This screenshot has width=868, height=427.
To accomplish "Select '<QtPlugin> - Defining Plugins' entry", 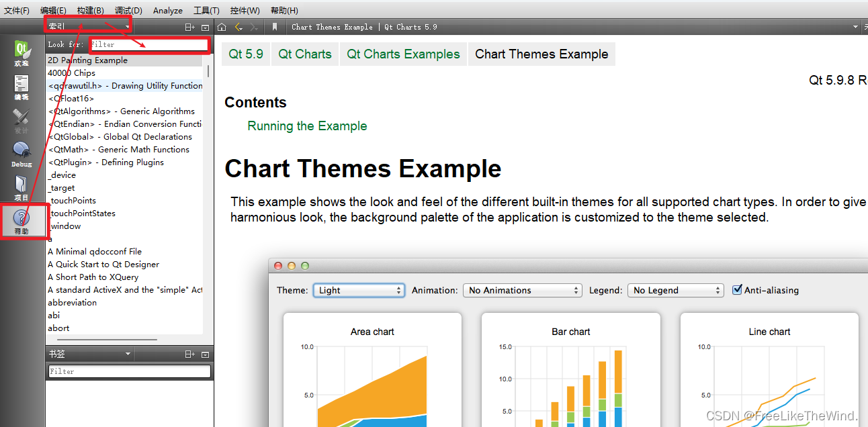I will [x=124, y=162].
